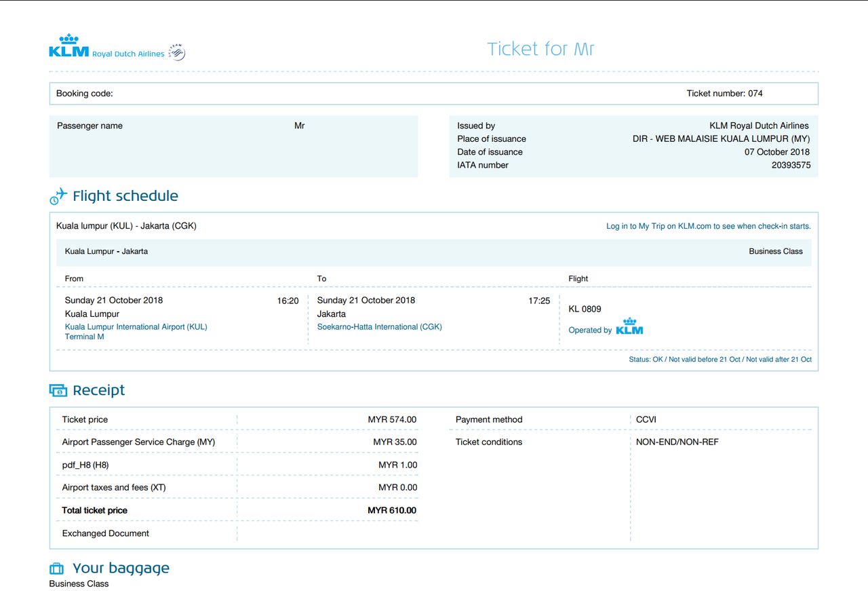Select the suitcase icon beside Your baggage

(x=56, y=567)
